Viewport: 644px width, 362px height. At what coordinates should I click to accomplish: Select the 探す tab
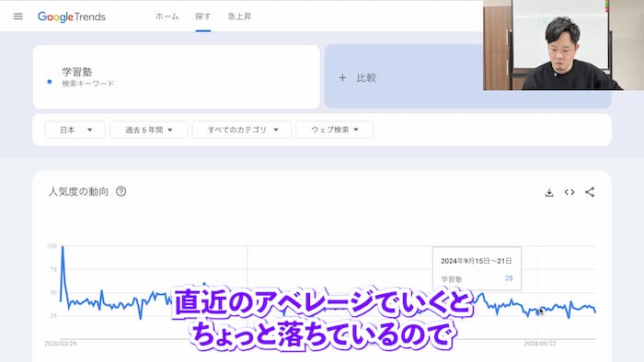pyautogui.click(x=203, y=17)
